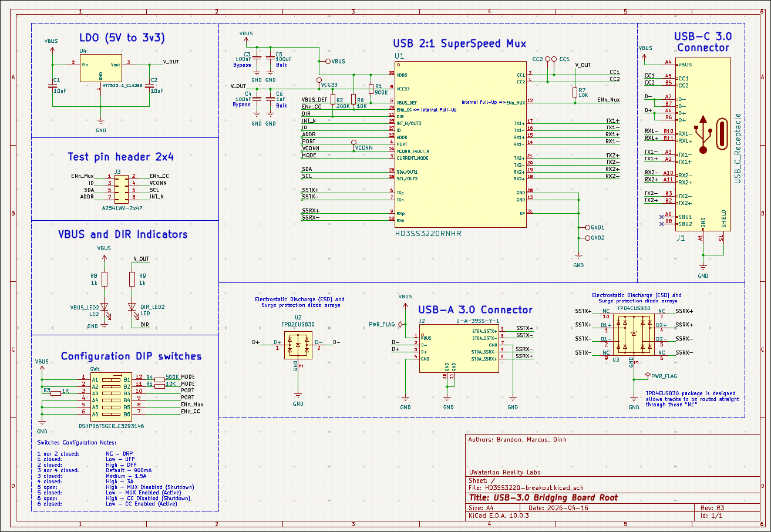
Task: Pick the HT7533-1_C14289 regulator value label
Action: [x=122, y=86]
